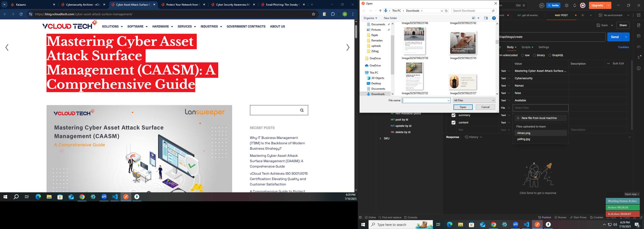Open request info icon in Postman sidebar
644x229 pixels.
click(x=638, y=68)
